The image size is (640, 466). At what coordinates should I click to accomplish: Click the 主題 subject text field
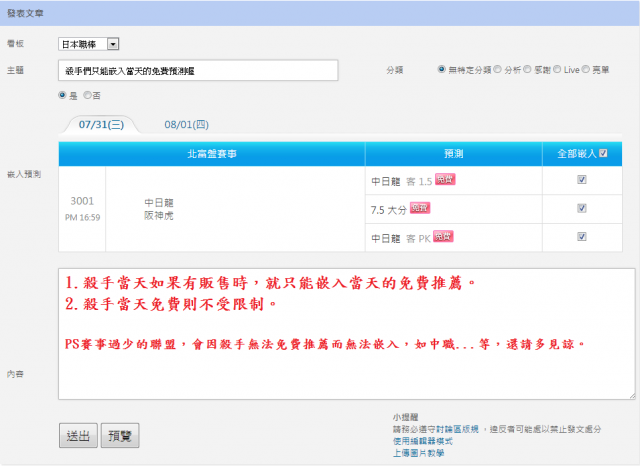pyautogui.click(x=199, y=71)
